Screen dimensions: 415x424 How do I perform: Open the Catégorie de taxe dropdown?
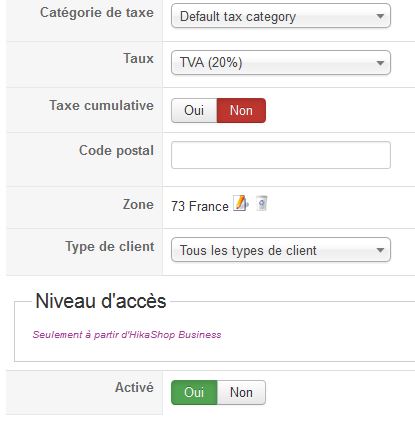click(x=281, y=16)
